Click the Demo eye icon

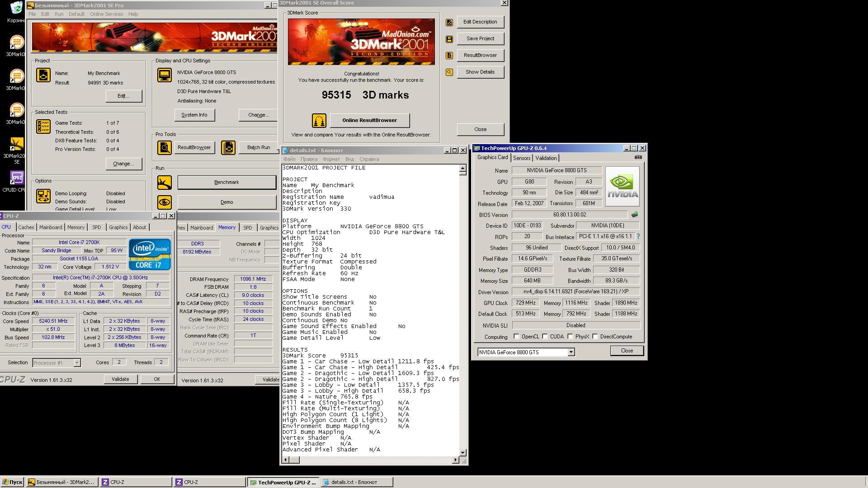click(165, 202)
